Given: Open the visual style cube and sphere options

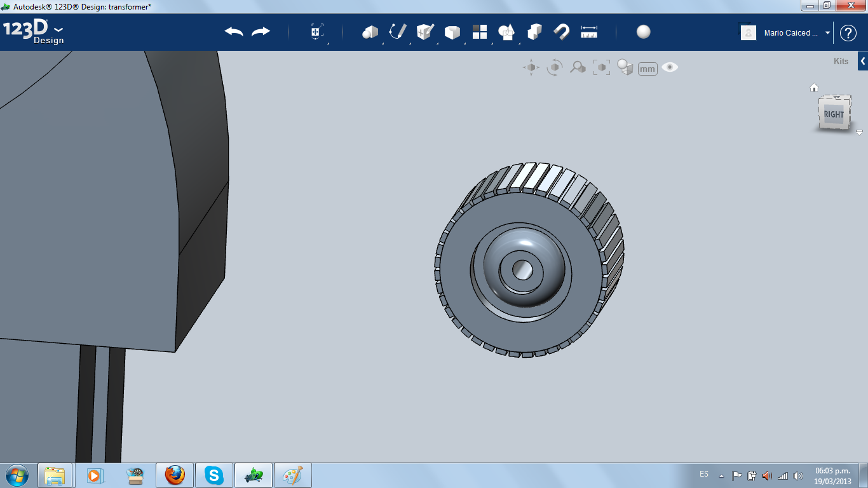Looking at the screenshot, I should click(625, 67).
